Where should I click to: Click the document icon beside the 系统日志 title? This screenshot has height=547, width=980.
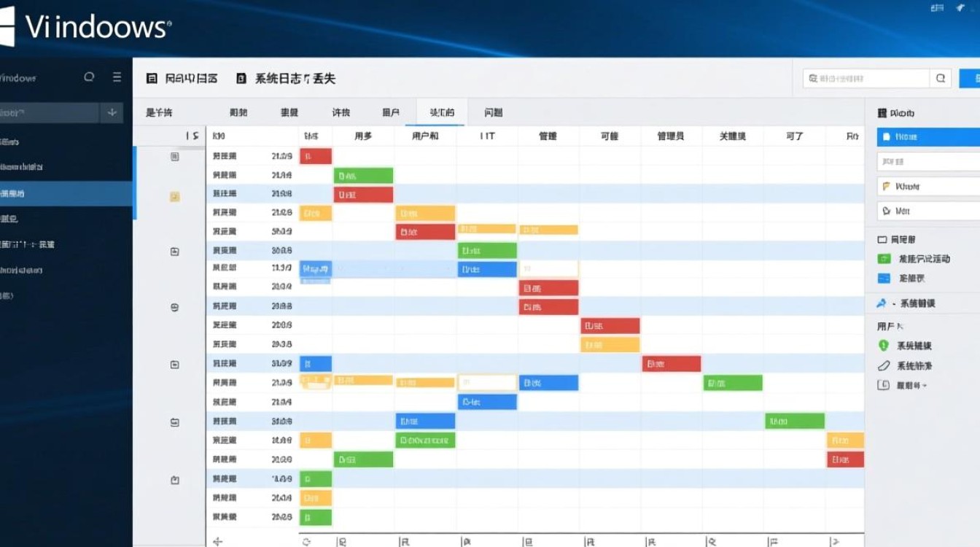(x=241, y=77)
